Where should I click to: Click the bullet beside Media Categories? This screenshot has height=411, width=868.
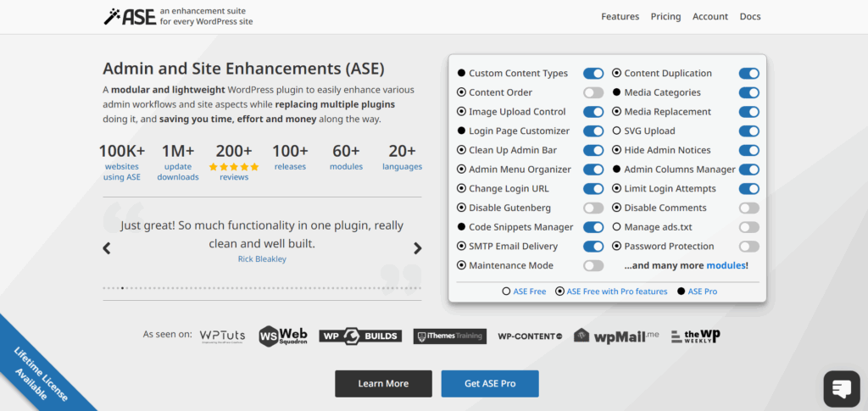tap(617, 92)
